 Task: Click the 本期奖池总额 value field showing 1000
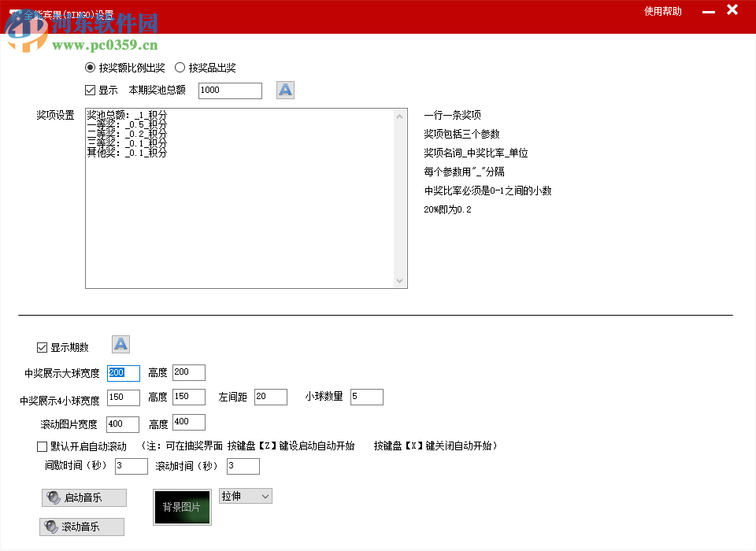tap(229, 90)
